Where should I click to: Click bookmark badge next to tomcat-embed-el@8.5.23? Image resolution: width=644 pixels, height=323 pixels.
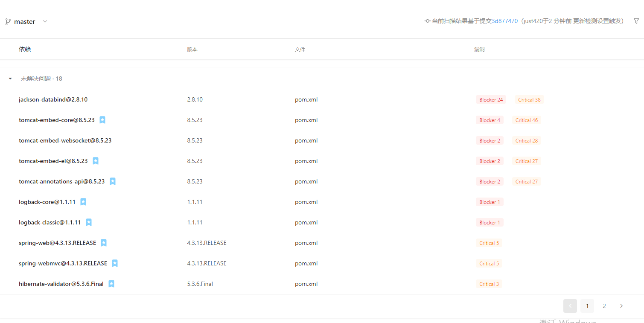click(x=96, y=161)
